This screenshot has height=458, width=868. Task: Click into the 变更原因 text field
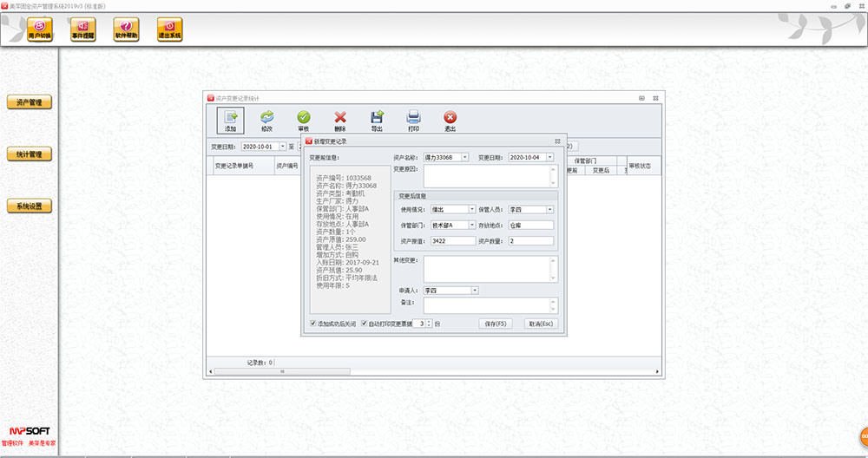pyautogui.click(x=489, y=176)
